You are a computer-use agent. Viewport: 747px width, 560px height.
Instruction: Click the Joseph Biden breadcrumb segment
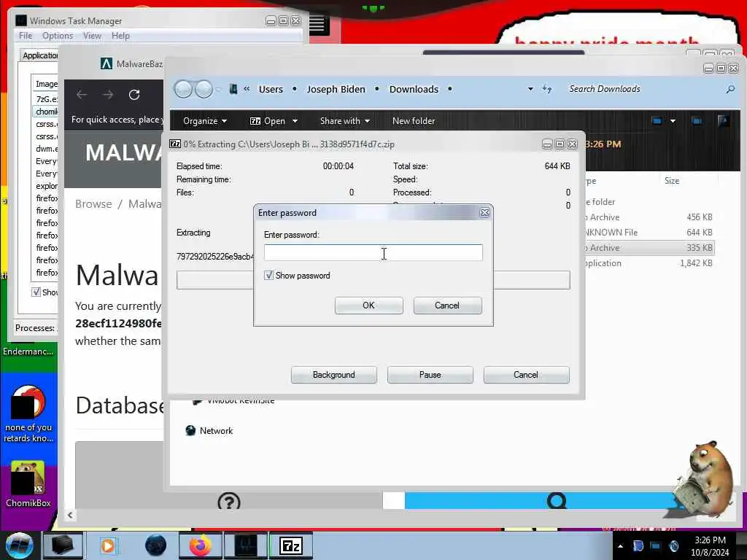(x=336, y=89)
